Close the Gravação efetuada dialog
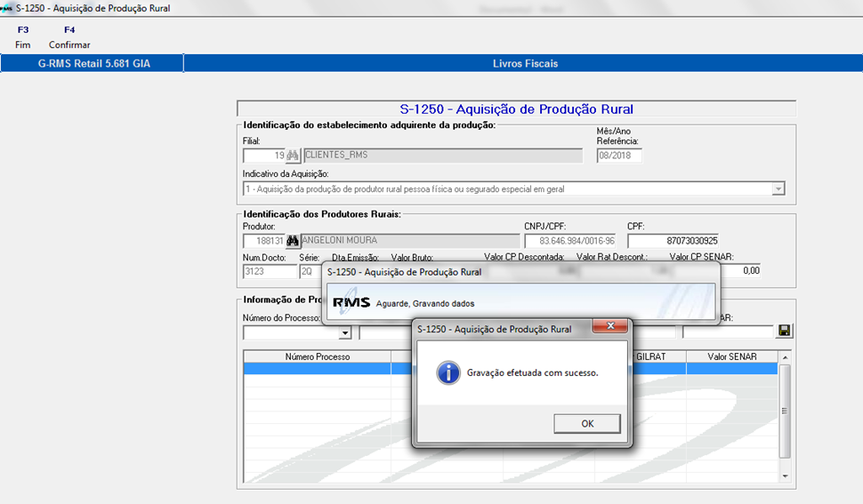The image size is (863, 504). [x=609, y=326]
